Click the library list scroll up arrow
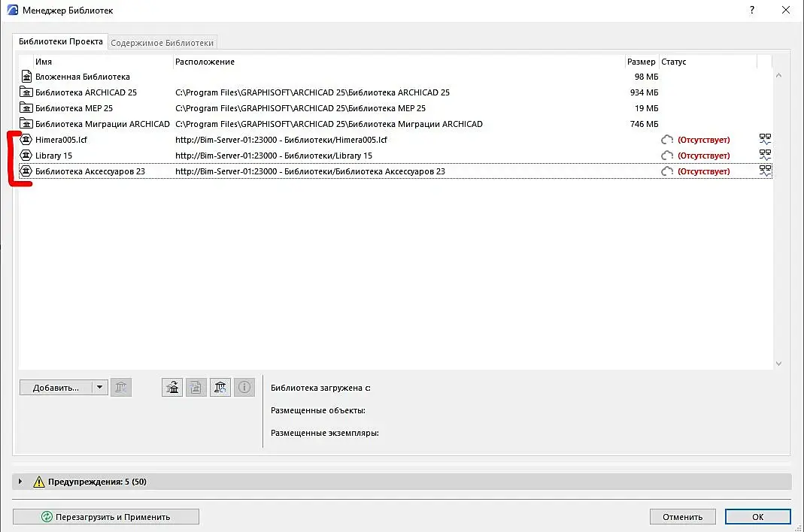This screenshot has height=532, width=804. pyautogui.click(x=778, y=75)
